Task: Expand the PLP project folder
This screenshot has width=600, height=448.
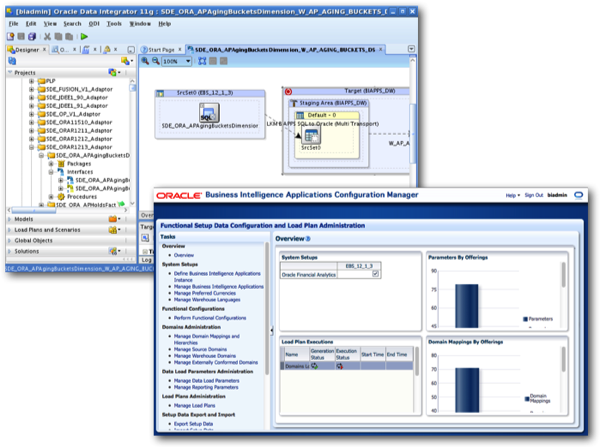Action: [x=31, y=81]
